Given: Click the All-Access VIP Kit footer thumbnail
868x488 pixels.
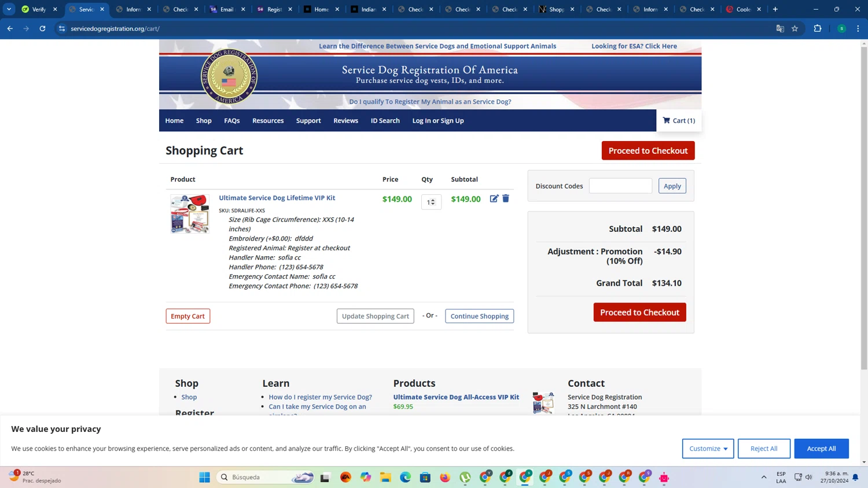Looking at the screenshot, I should coord(543,402).
